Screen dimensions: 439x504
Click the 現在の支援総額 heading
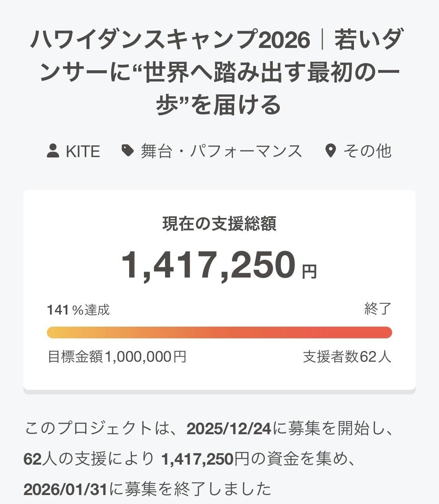point(219,224)
